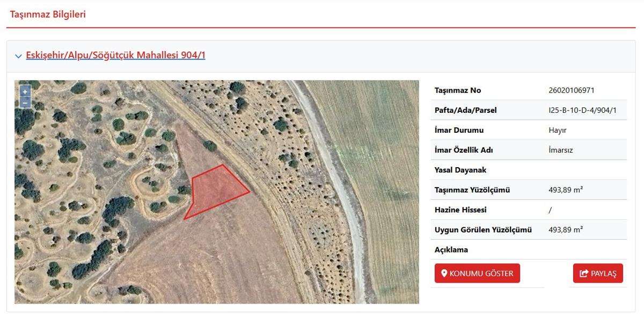Click the PAYLAŞ button
Viewport: 644px width, 316px height.
tap(598, 274)
